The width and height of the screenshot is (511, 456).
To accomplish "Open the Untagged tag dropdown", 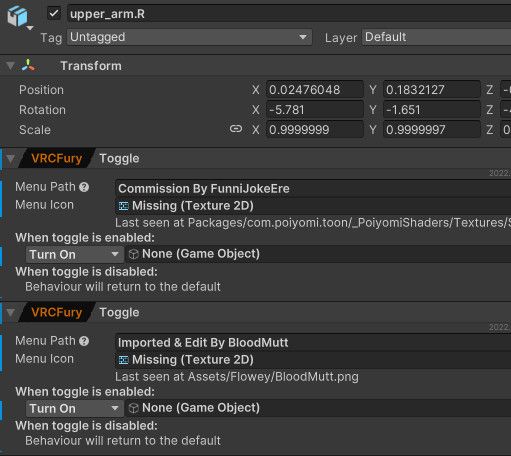I will [x=190, y=37].
